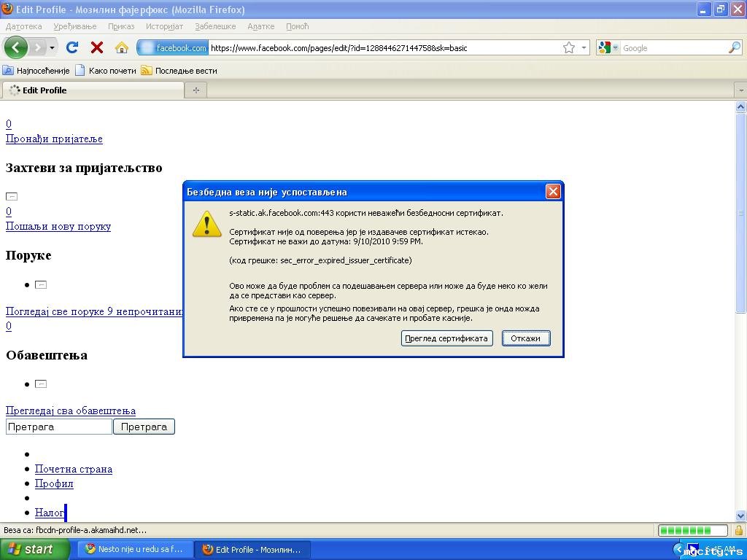This screenshot has height=560, width=747.
Task: Click the 0 link above Пронађи пријатеље
Action: click(9, 124)
